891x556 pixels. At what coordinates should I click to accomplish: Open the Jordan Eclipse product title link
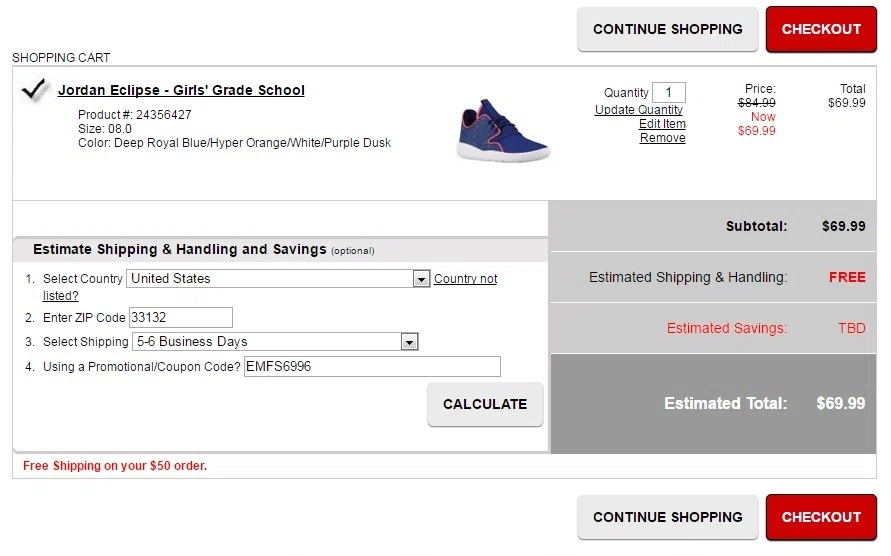[x=181, y=90]
